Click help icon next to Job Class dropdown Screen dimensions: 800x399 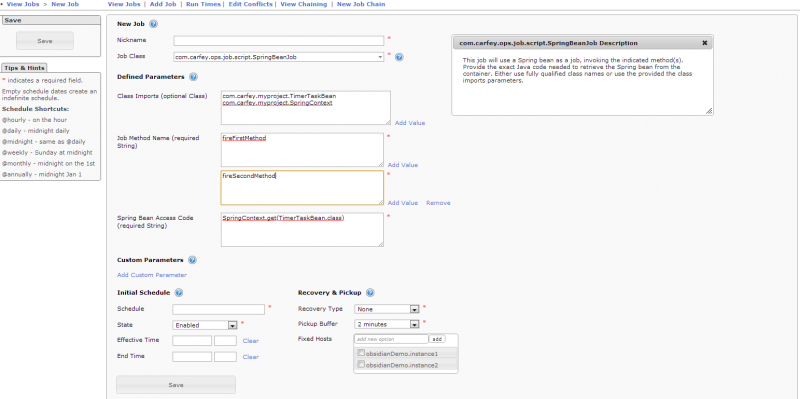point(399,57)
